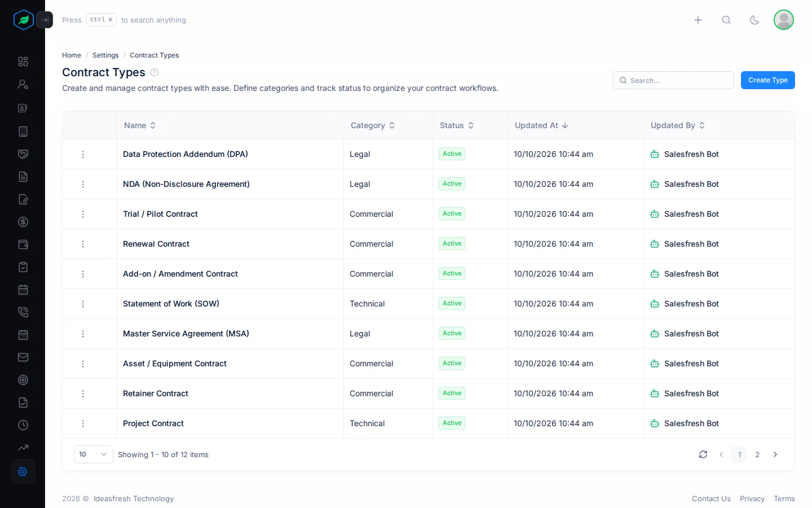This screenshot has height=508, width=812.
Task: Open row menu for Data Protection Addendum (DPA)
Action: [x=83, y=154]
